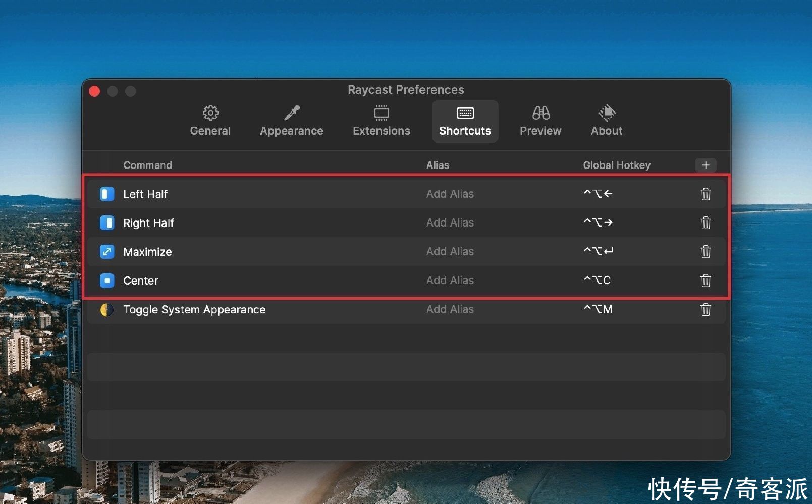Click the Toggle System Appearance moon icon

click(x=107, y=309)
